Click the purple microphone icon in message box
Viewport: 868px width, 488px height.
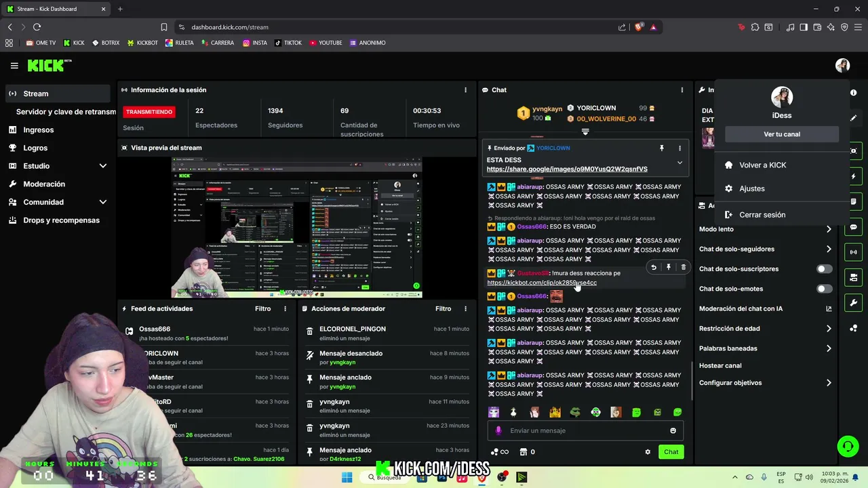click(x=498, y=430)
